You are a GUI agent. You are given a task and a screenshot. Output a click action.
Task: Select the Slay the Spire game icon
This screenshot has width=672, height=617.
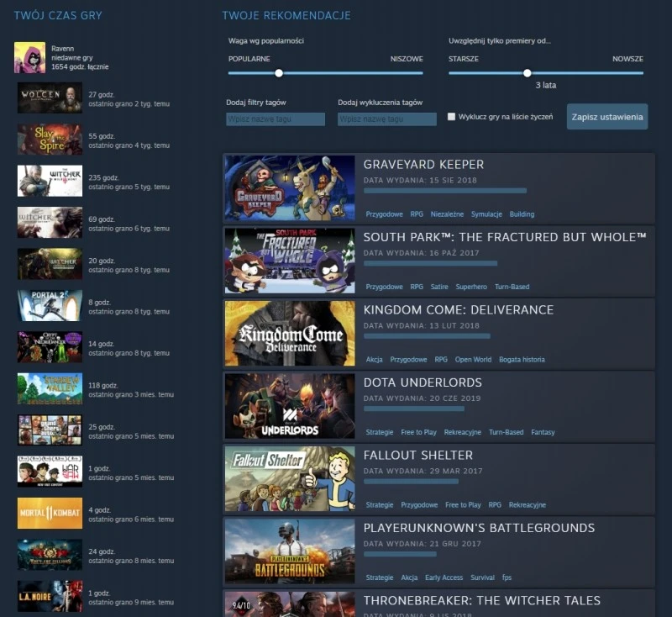(x=50, y=140)
